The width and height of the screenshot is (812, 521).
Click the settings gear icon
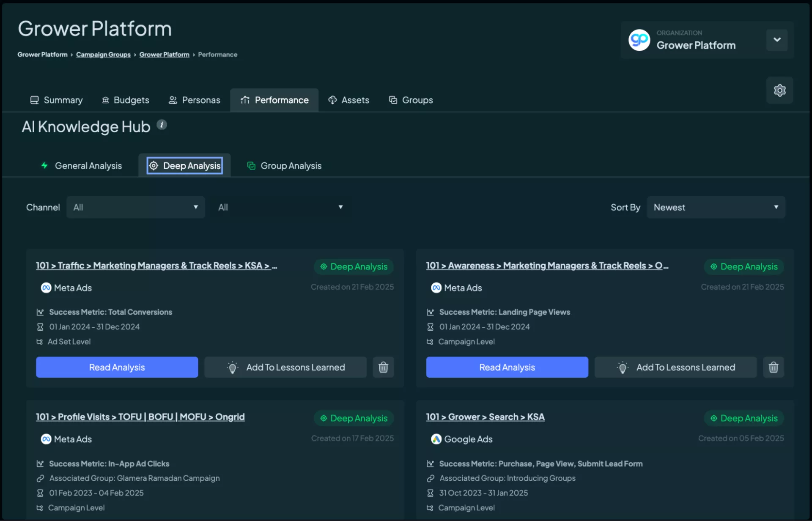point(779,90)
